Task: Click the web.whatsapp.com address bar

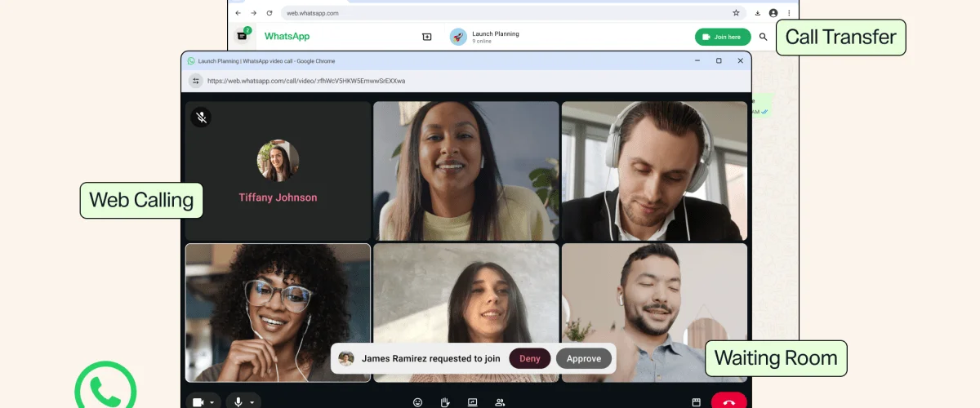Action: tap(513, 13)
